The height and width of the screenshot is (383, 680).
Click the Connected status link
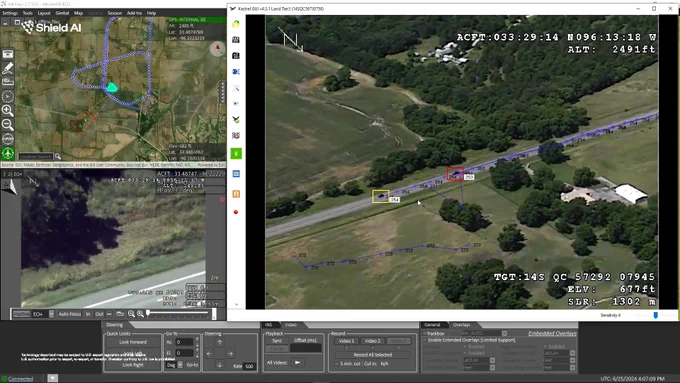[20, 379]
